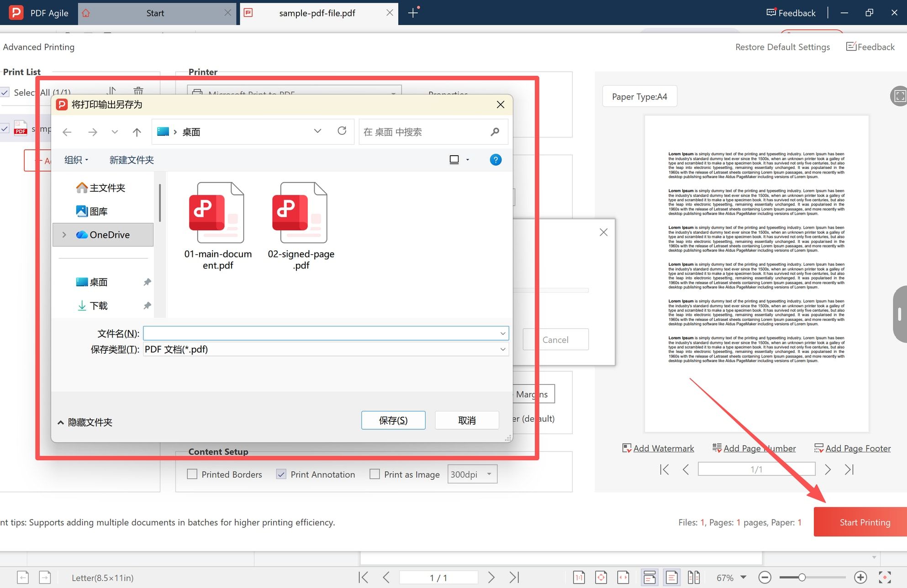The height and width of the screenshot is (588, 907).
Task: Click the back arrow in save dialog
Action: point(67,132)
